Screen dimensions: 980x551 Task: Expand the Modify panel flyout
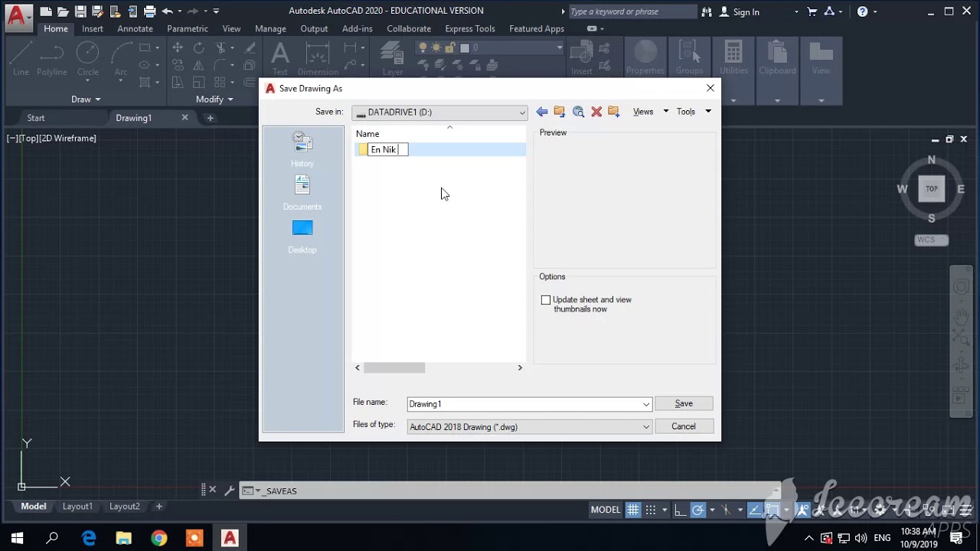coord(214,99)
